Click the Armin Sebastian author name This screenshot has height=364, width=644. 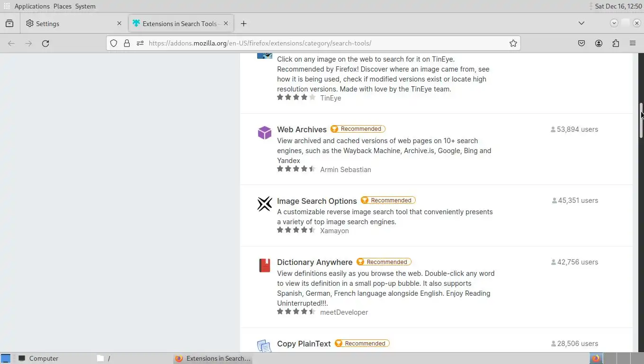click(346, 170)
